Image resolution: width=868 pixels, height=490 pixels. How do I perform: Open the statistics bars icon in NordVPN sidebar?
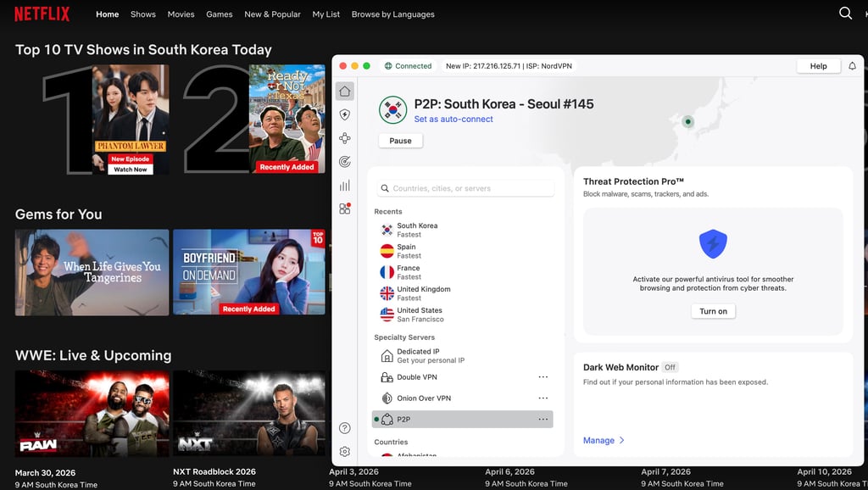[345, 186]
